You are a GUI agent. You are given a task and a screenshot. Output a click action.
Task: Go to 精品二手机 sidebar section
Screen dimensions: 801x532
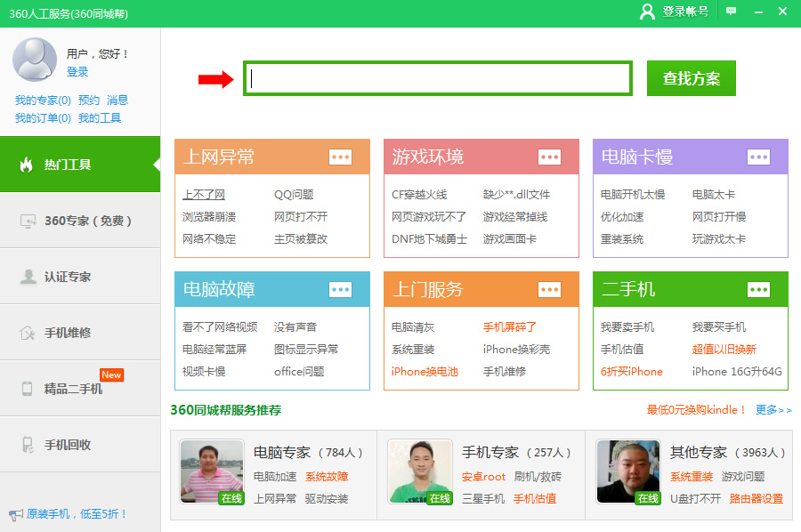tap(80, 389)
